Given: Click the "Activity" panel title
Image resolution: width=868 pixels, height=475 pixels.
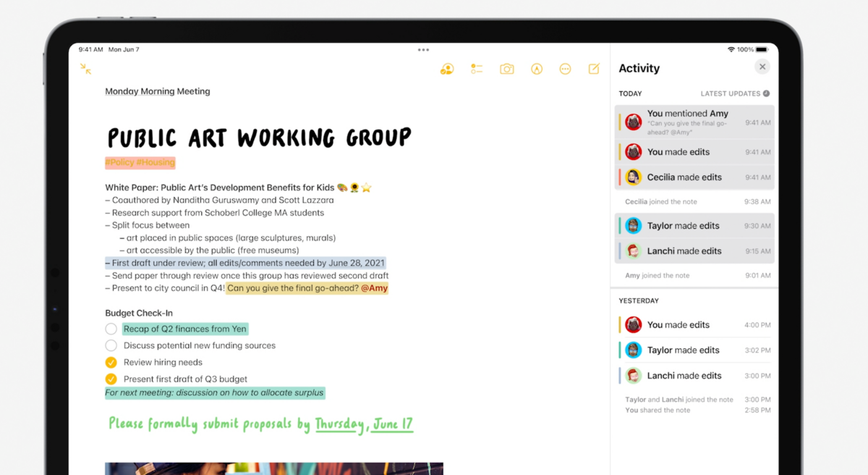Looking at the screenshot, I should click(639, 68).
